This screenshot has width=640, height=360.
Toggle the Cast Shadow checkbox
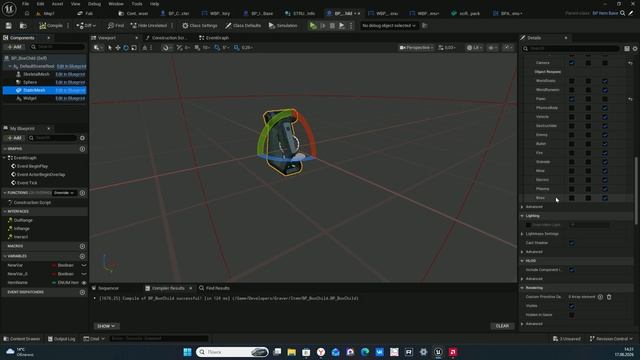click(x=572, y=243)
